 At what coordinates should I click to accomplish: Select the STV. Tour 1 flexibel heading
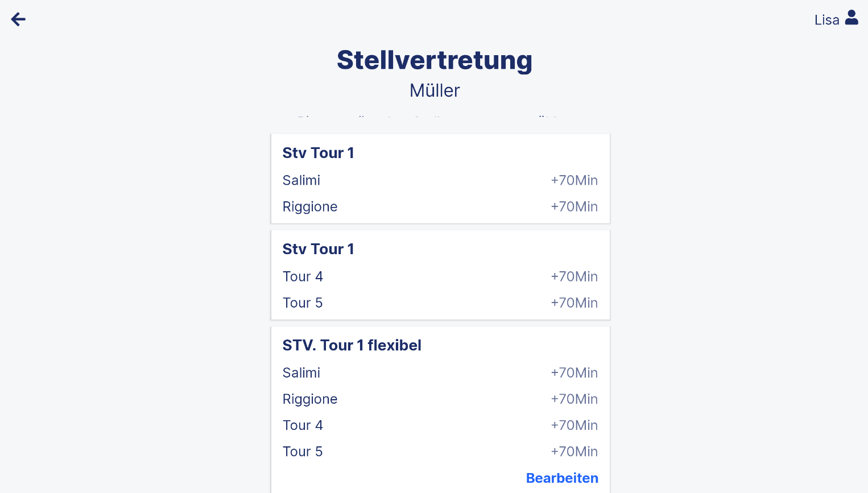point(352,345)
